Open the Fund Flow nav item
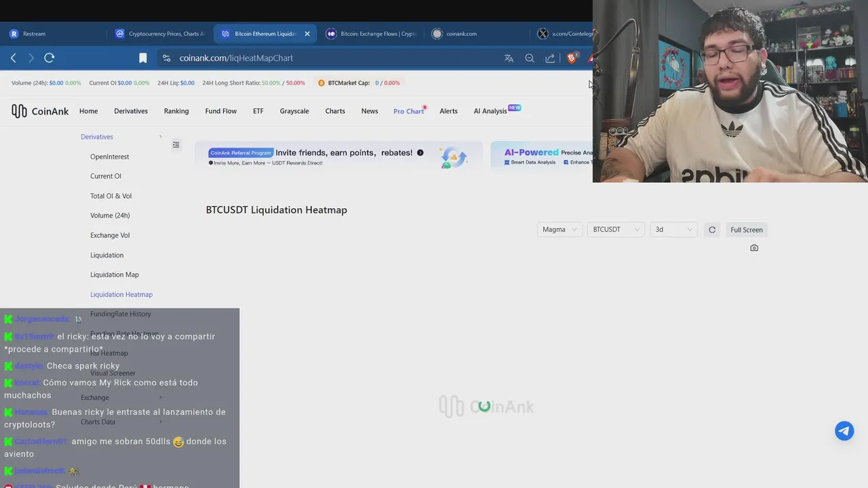Viewport: 868px width, 488px height. [221, 111]
